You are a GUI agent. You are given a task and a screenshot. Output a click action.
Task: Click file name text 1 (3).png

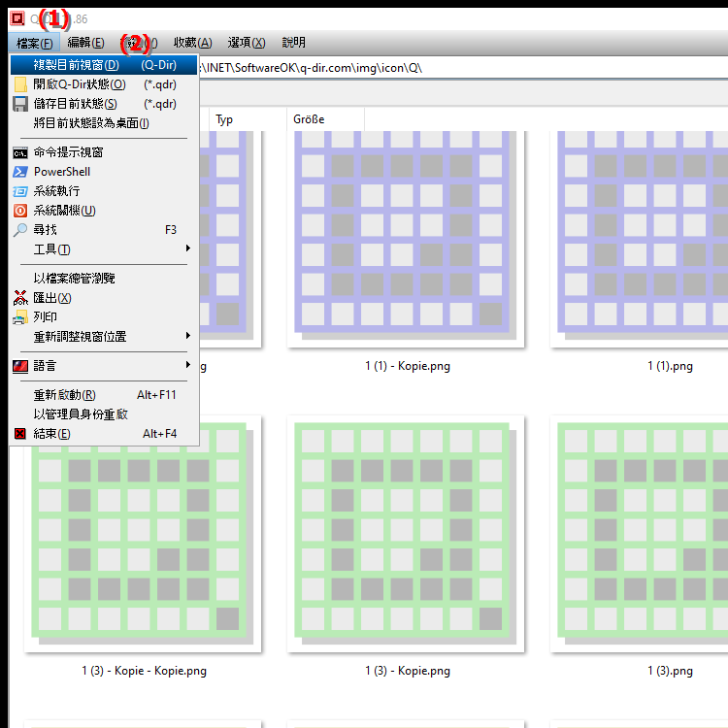[670, 671]
